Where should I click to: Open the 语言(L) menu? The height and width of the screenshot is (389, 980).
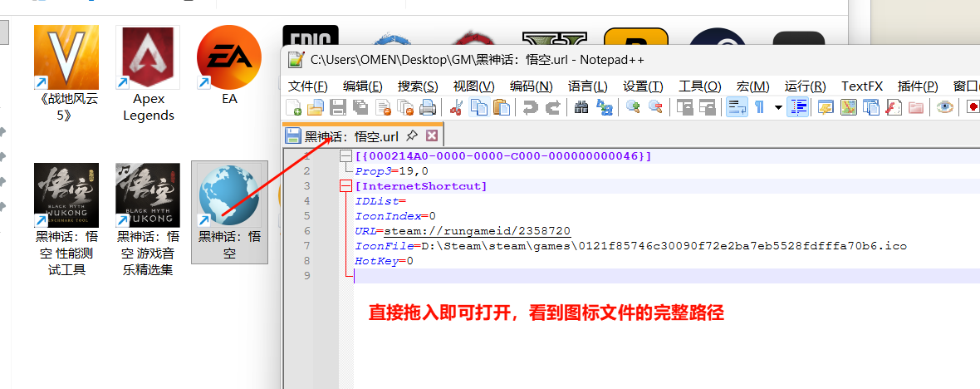tap(587, 86)
